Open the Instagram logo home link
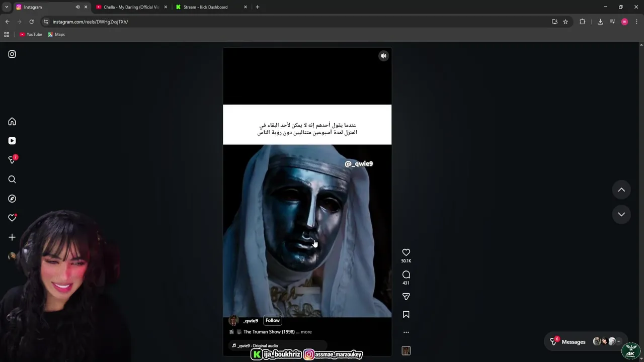The width and height of the screenshot is (644, 362). pyautogui.click(x=12, y=54)
